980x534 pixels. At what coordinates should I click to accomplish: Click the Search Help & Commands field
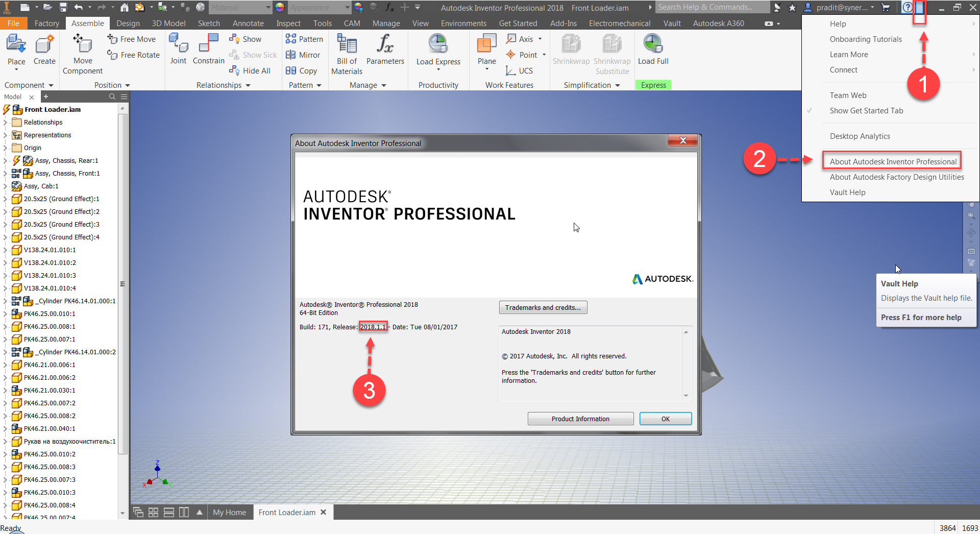pyautogui.click(x=712, y=7)
